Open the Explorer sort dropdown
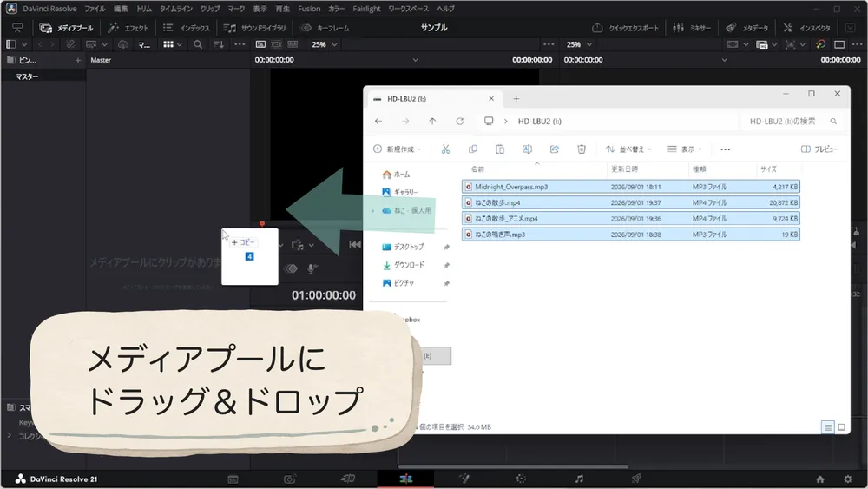868x489 pixels. pyautogui.click(x=628, y=149)
